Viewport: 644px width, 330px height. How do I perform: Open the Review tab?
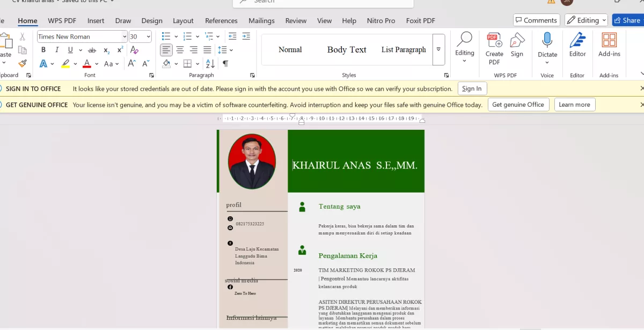[296, 20]
